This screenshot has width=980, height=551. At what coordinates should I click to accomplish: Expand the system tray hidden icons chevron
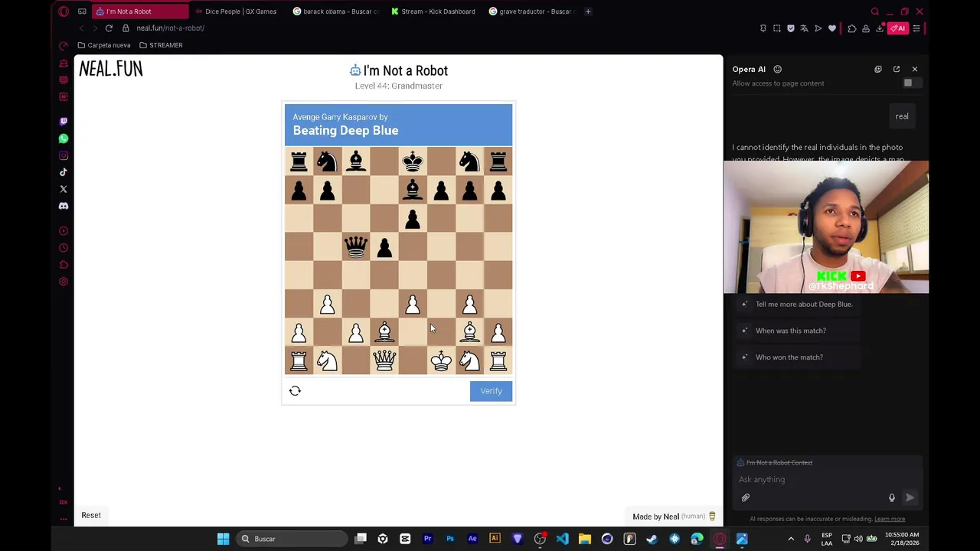click(791, 539)
